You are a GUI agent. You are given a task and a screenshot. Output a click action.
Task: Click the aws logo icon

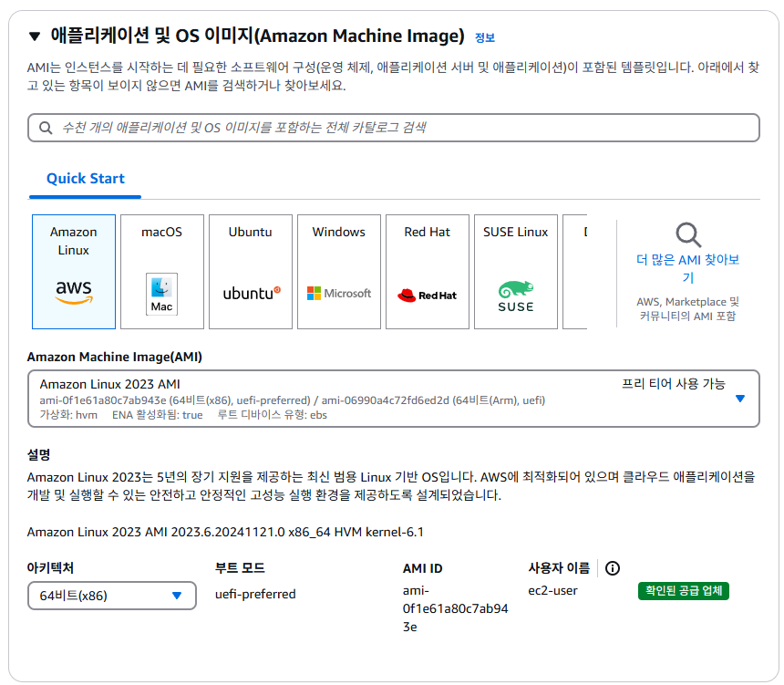pyautogui.click(x=74, y=292)
